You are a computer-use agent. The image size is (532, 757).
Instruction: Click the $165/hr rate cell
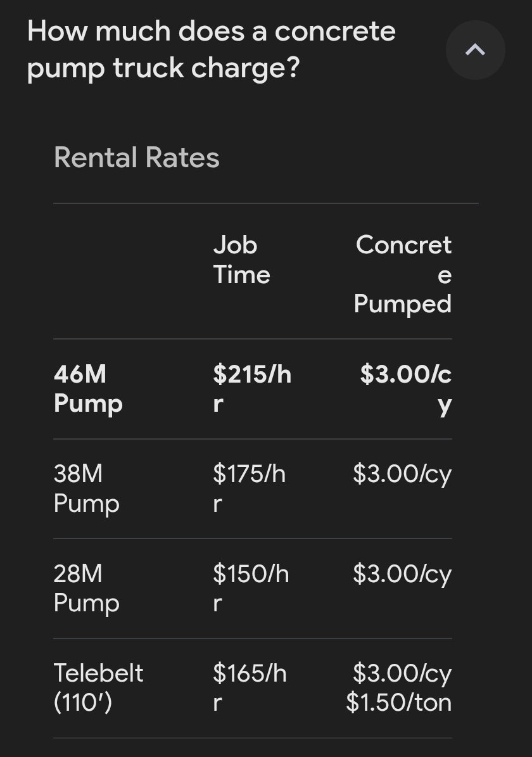click(x=250, y=687)
